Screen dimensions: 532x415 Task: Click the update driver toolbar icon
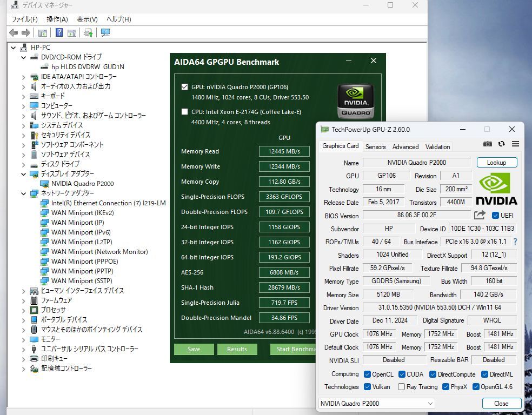tap(89, 33)
